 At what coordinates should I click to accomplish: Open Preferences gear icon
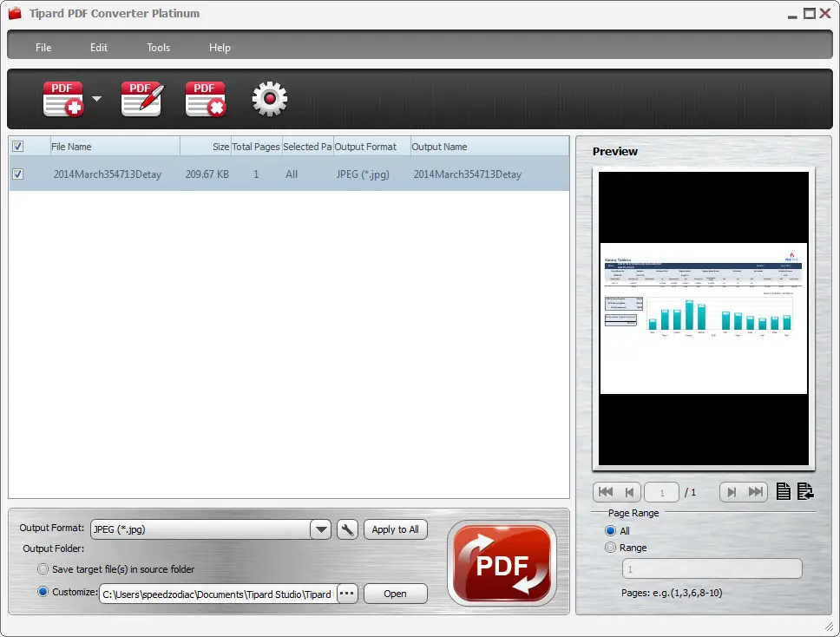click(x=270, y=99)
